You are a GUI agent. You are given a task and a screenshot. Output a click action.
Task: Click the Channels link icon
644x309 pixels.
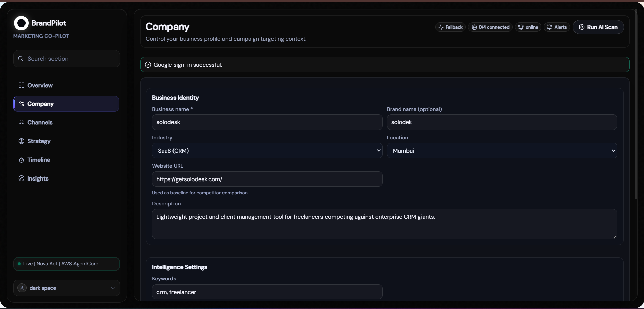[x=21, y=122]
